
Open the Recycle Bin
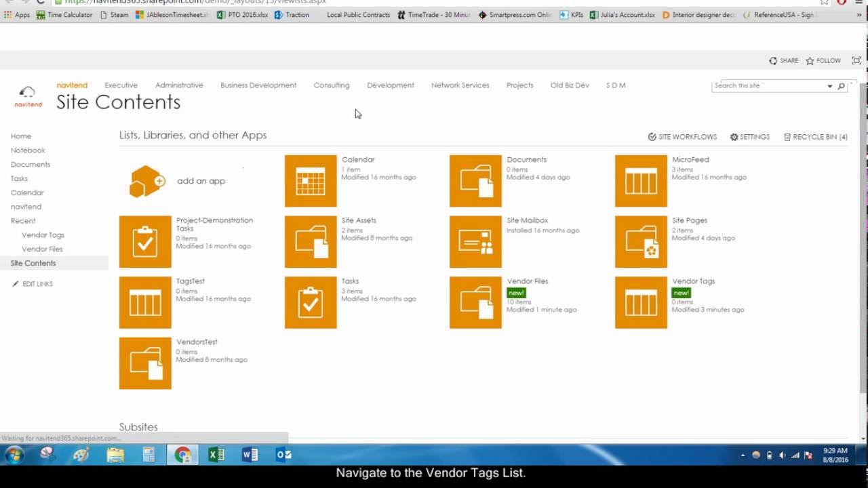pyautogui.click(x=814, y=137)
